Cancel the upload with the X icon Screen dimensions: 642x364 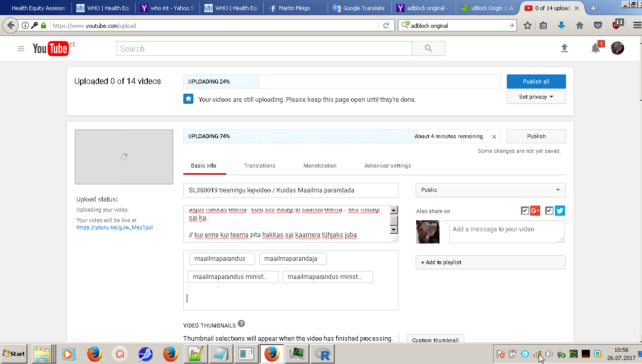(494, 137)
